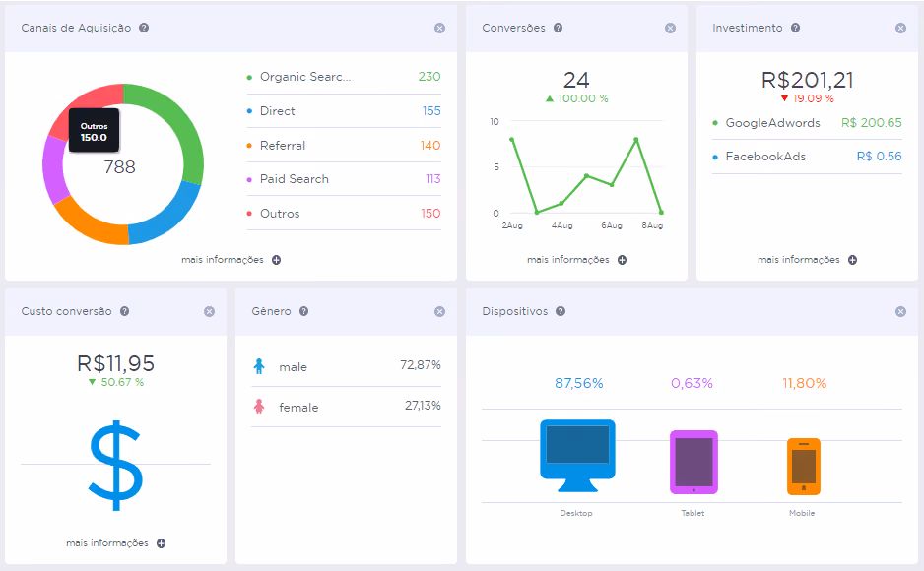Click the R$201,21 investment total
924x571 pixels.
808,80
